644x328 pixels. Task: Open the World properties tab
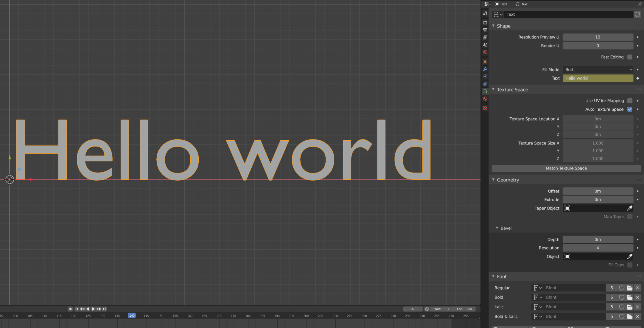tap(485, 52)
